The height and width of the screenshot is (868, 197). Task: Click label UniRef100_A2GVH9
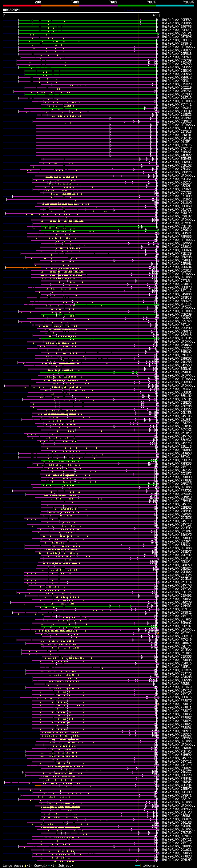[177, 382]
